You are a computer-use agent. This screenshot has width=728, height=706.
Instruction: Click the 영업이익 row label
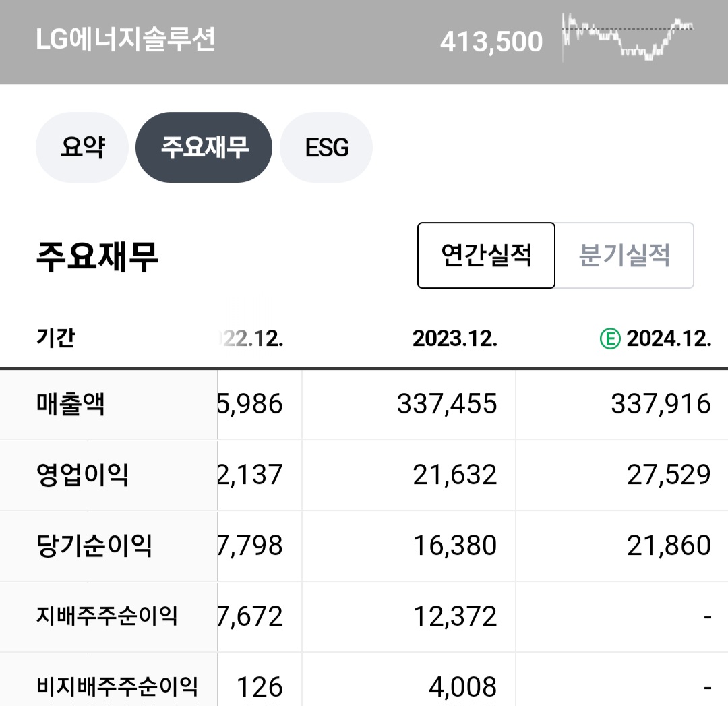(x=82, y=475)
